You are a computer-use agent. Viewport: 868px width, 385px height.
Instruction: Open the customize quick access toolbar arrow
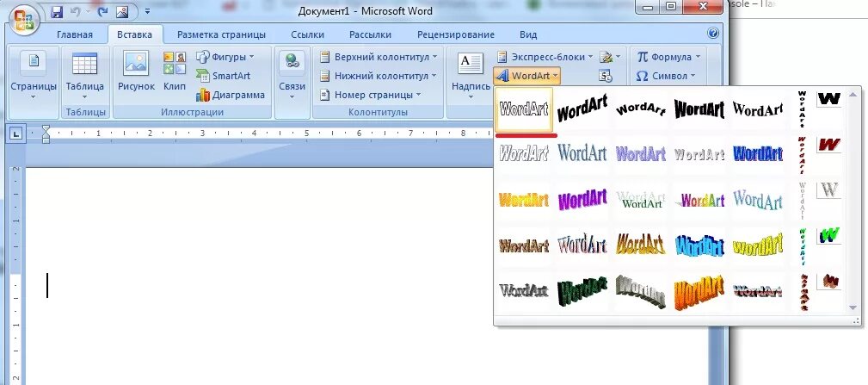(x=147, y=11)
